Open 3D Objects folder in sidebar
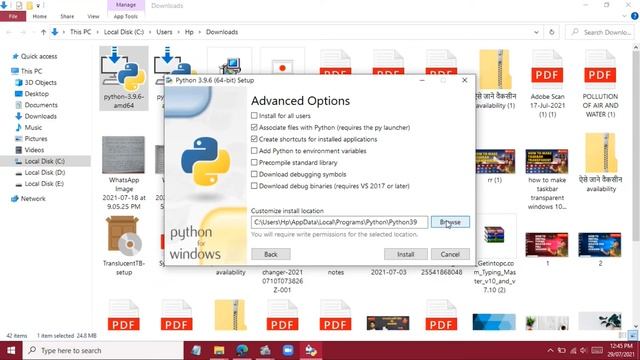This screenshot has width=640, height=360. 40,82
